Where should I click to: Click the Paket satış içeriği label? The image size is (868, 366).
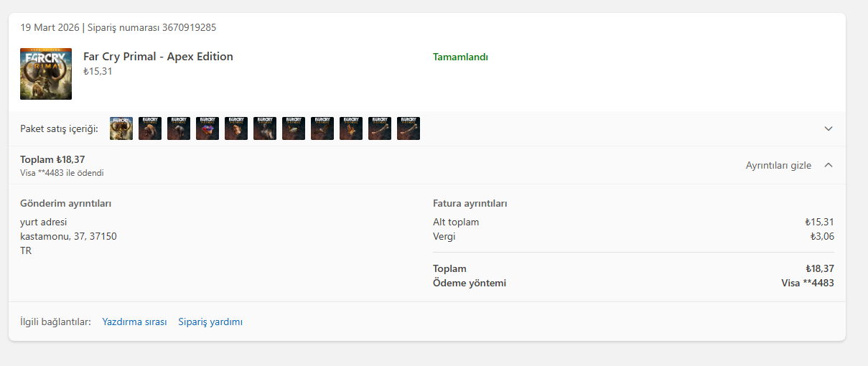click(59, 128)
